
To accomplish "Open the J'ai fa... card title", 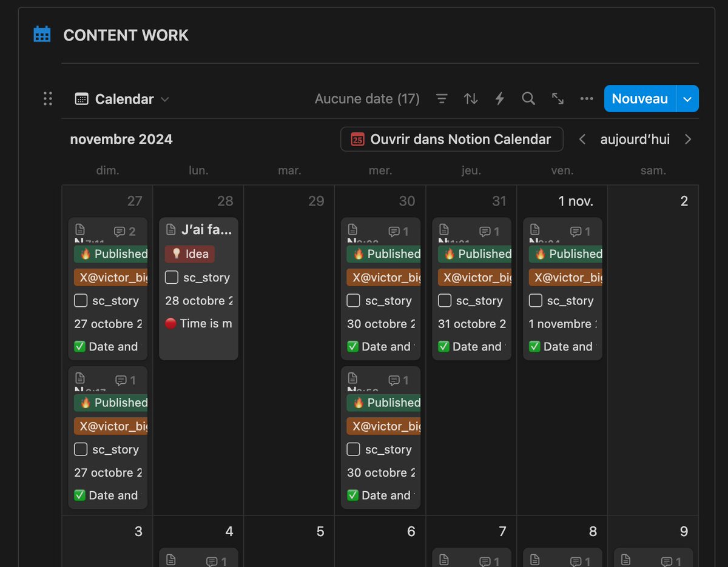I will point(206,230).
